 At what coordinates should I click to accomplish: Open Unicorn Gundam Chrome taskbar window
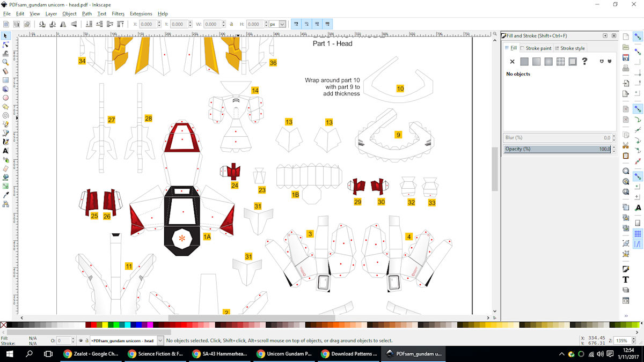[284, 354]
